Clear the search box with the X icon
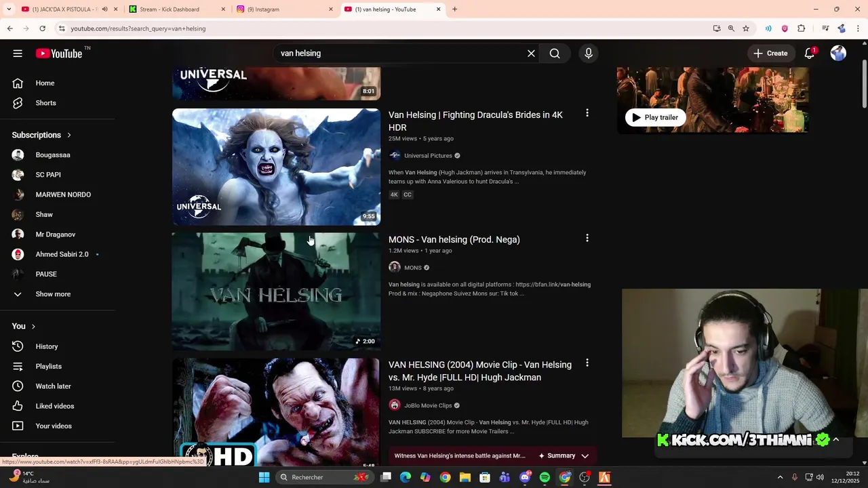The height and width of the screenshot is (488, 868). point(532,54)
